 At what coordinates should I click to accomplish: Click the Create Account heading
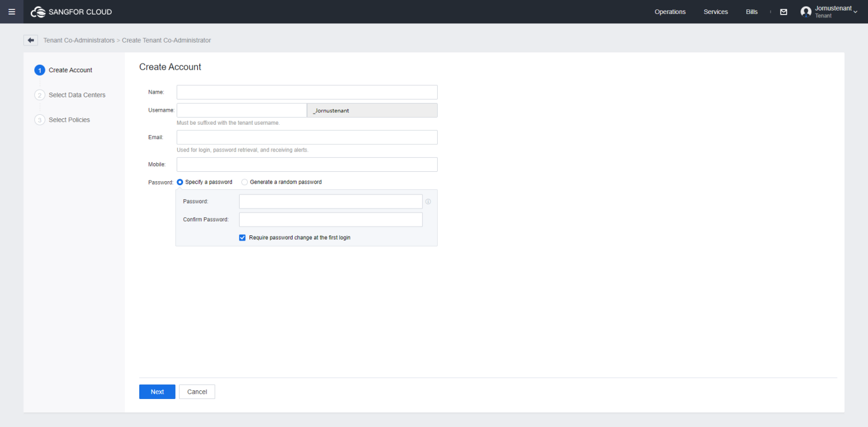point(170,67)
